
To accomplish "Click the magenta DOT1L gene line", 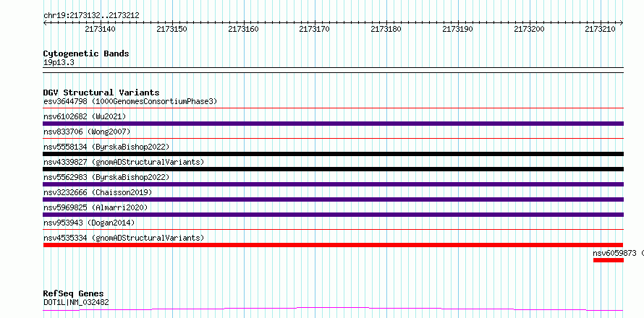I will pyautogui.click(x=333, y=309).
